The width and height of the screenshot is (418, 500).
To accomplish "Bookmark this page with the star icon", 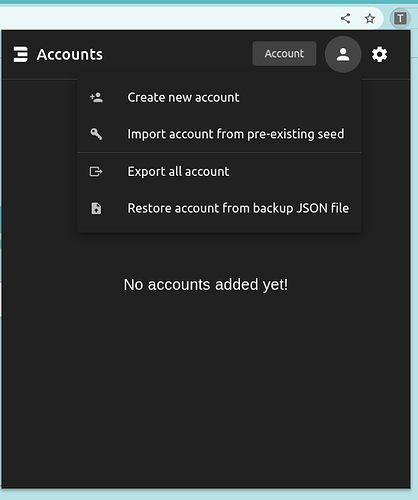I will click(369, 18).
